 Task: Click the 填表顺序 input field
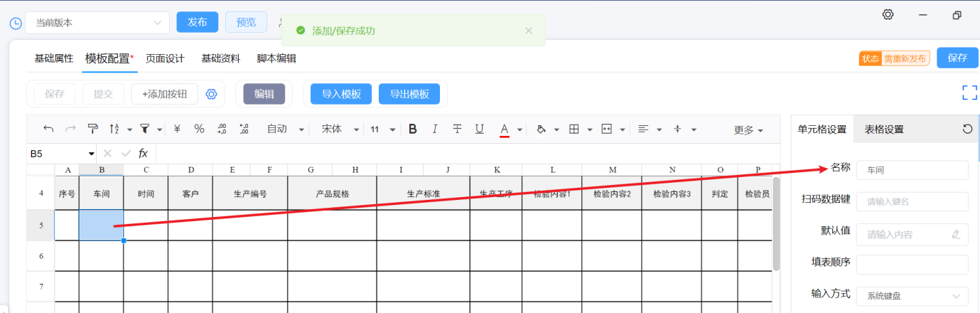[x=912, y=265]
